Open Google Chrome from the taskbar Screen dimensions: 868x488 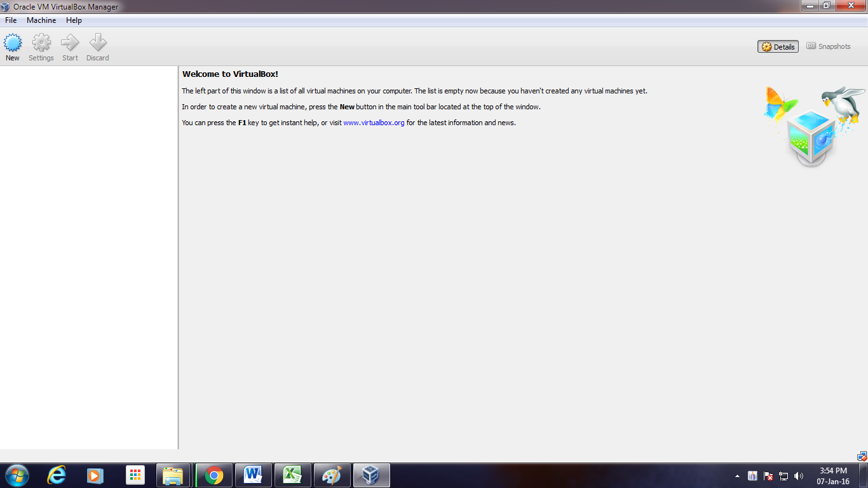tap(214, 475)
